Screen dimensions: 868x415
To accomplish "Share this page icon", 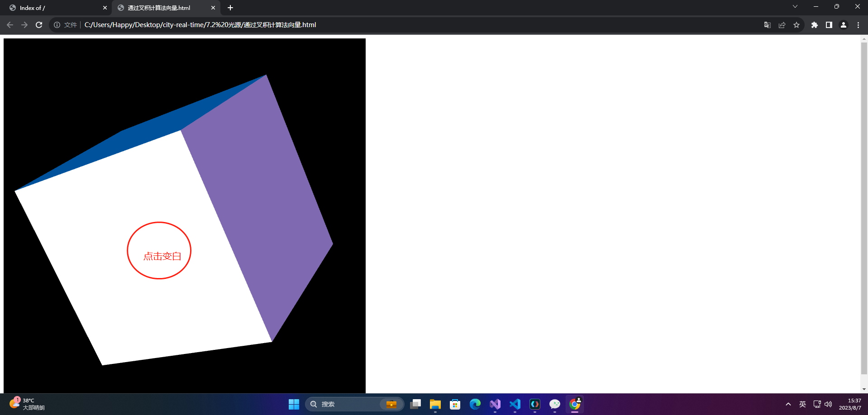I will (782, 25).
